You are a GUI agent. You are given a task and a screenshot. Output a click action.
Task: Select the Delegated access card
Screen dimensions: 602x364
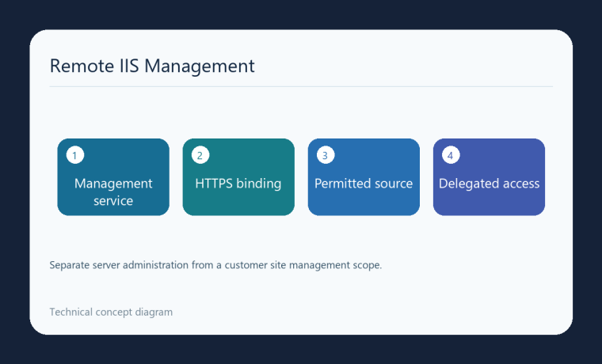pyautogui.click(x=489, y=176)
